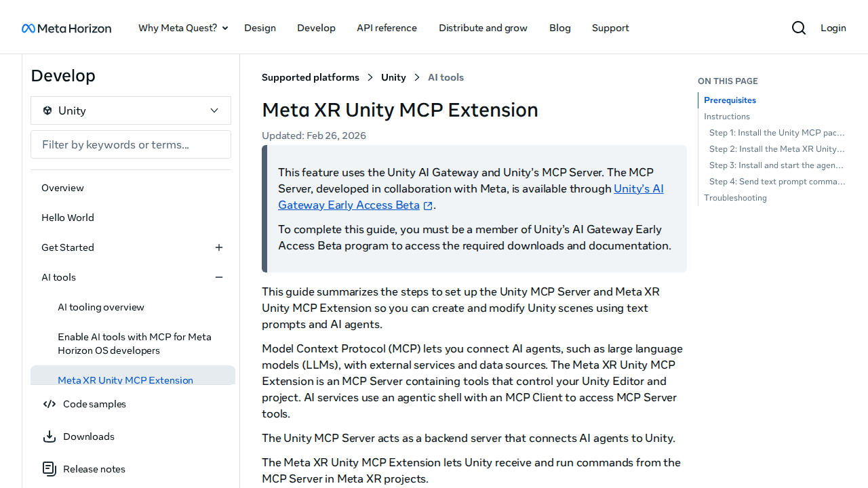The image size is (868, 488).
Task: Collapse the AI tools section minus icon
Action: click(219, 277)
